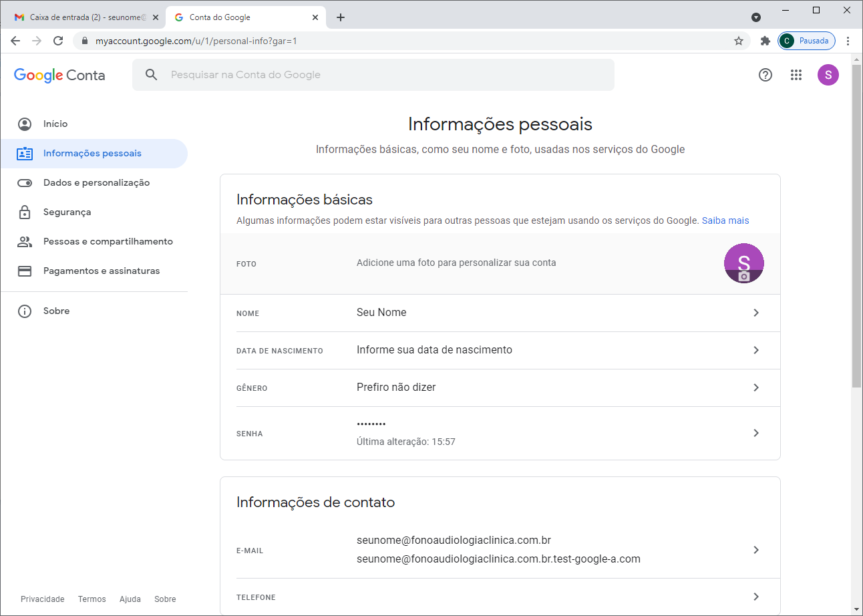
Task: Click the TELEFONE row label
Action: (x=256, y=597)
